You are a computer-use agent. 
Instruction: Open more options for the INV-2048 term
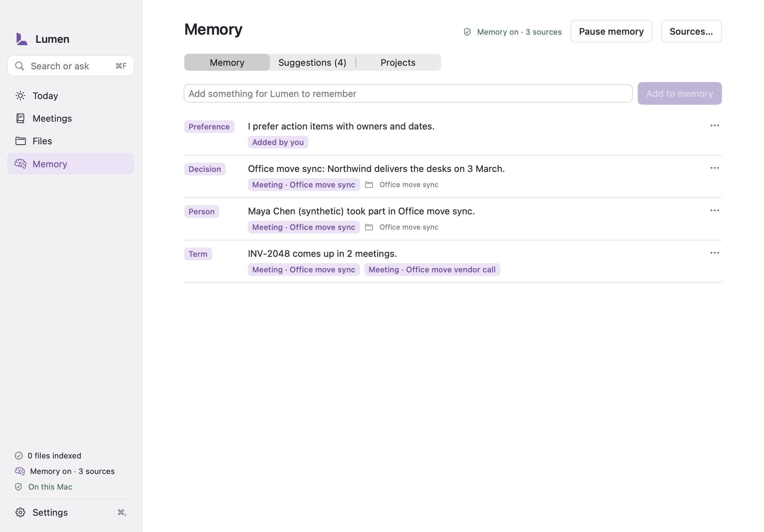[714, 253]
